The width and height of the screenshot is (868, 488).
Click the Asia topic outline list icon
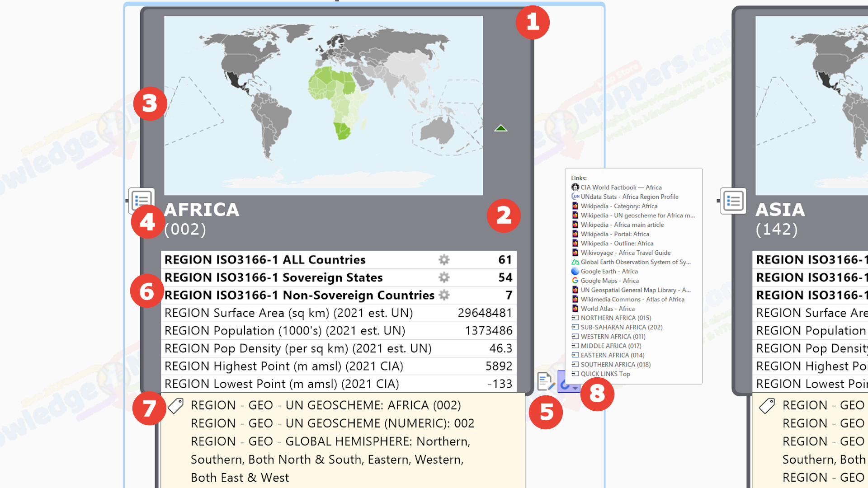point(733,201)
